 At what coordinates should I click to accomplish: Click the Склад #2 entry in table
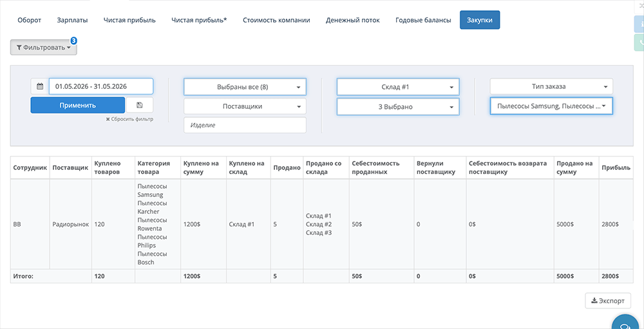click(x=319, y=224)
